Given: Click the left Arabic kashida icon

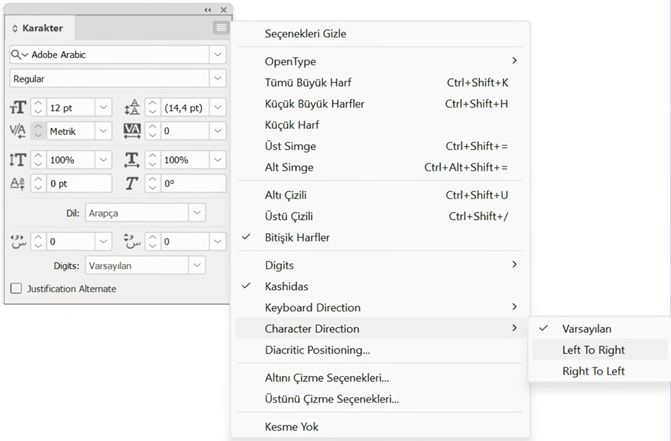Looking at the screenshot, I should click(x=18, y=242).
